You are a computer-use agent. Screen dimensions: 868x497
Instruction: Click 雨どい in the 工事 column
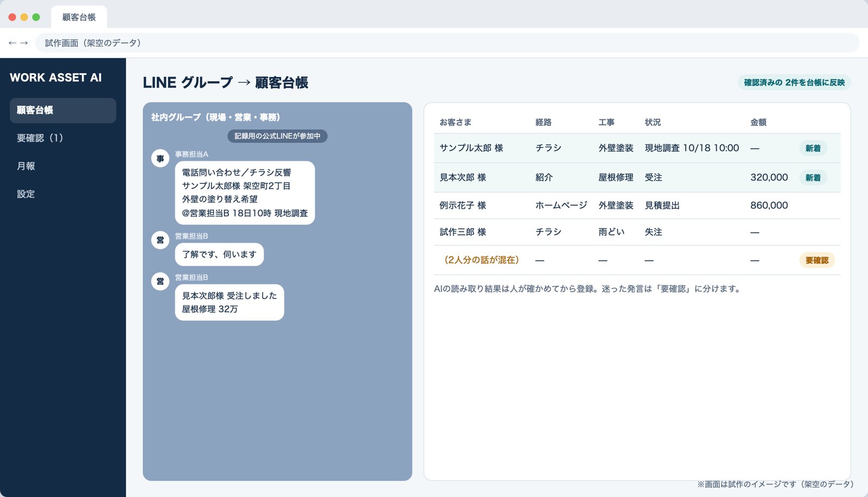pos(611,232)
